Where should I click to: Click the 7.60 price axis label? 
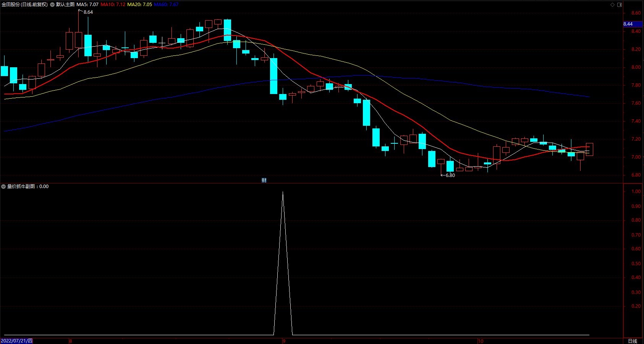(x=636, y=103)
